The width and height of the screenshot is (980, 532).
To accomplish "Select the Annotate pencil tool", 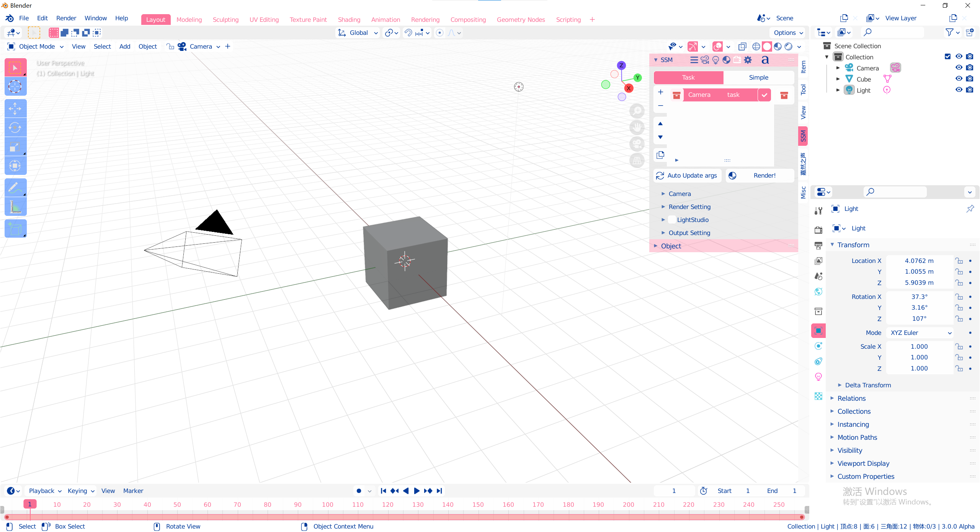I will tap(15, 188).
